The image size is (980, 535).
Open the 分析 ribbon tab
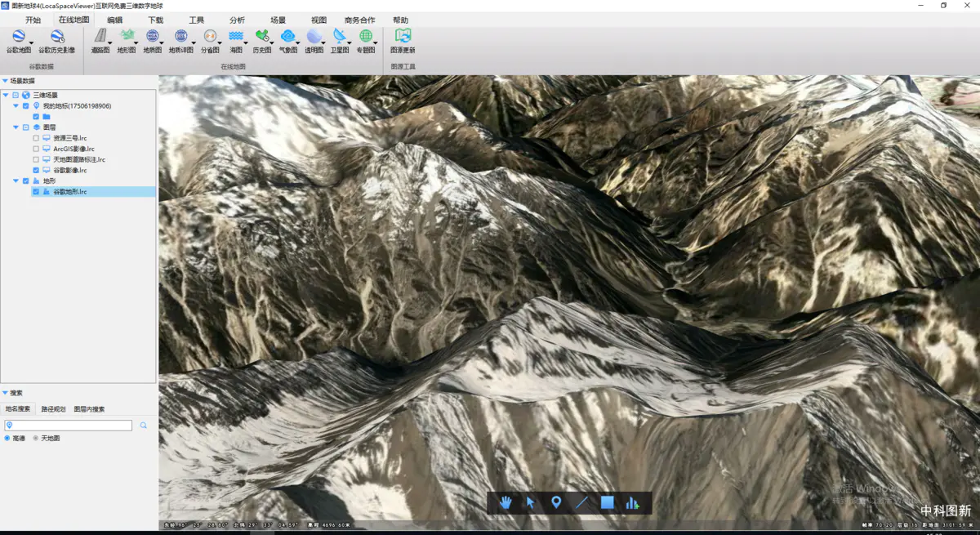click(237, 20)
